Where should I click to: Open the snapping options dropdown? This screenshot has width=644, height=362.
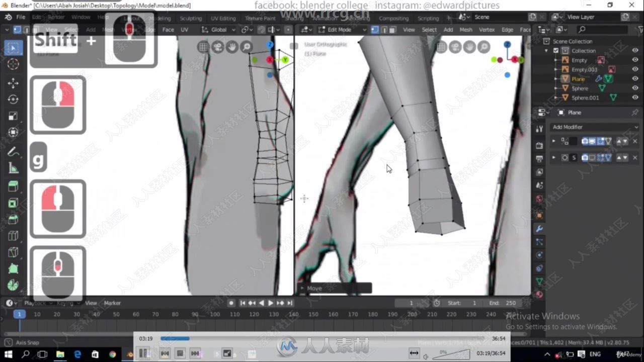pyautogui.click(x=273, y=30)
